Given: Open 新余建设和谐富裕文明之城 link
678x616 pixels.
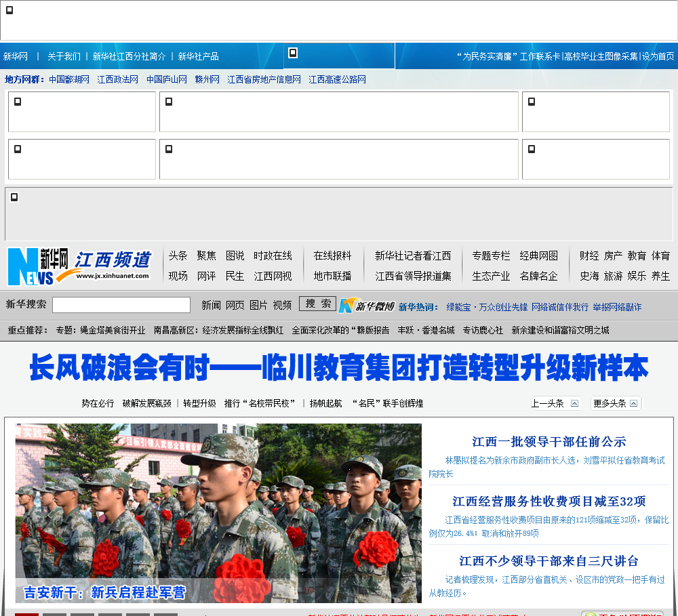Looking at the screenshot, I should pyautogui.click(x=560, y=330).
